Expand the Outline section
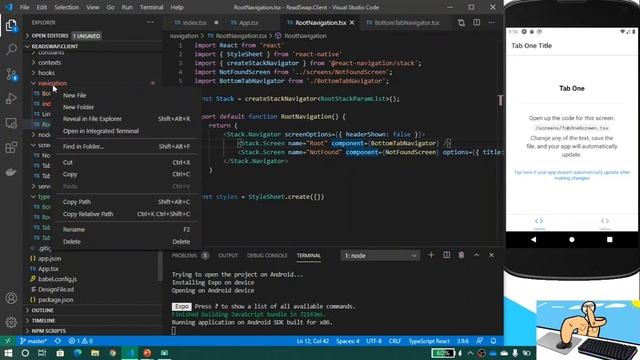The image size is (640, 360). (x=42, y=310)
